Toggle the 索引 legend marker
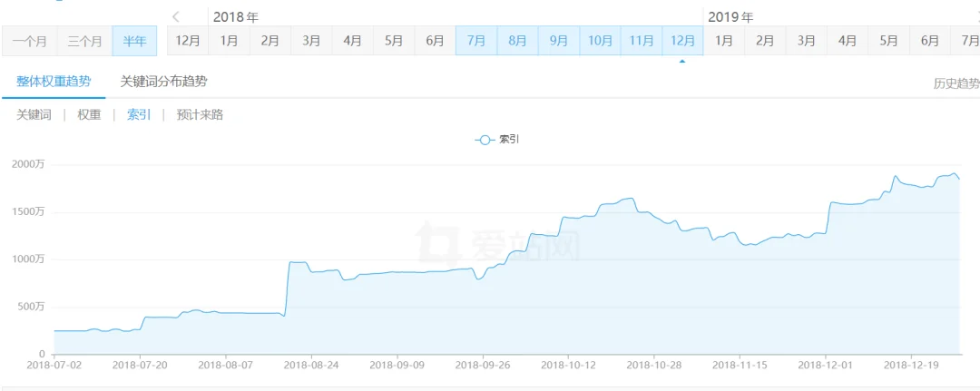This screenshot has height=391, width=980. coord(485,140)
